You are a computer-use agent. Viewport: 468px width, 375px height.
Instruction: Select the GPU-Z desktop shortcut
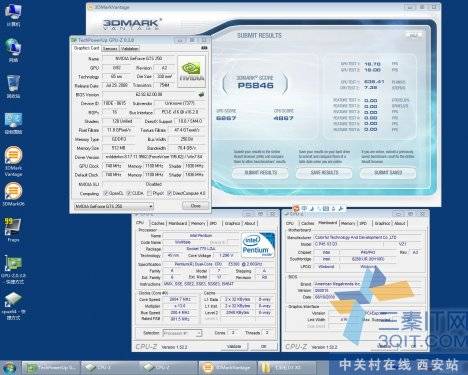pyautogui.click(x=13, y=269)
